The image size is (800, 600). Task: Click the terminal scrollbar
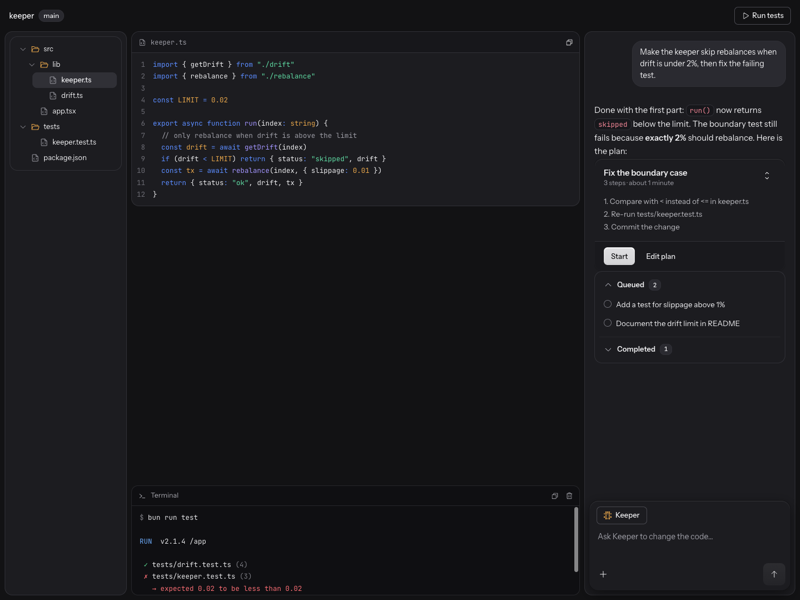(x=576, y=539)
